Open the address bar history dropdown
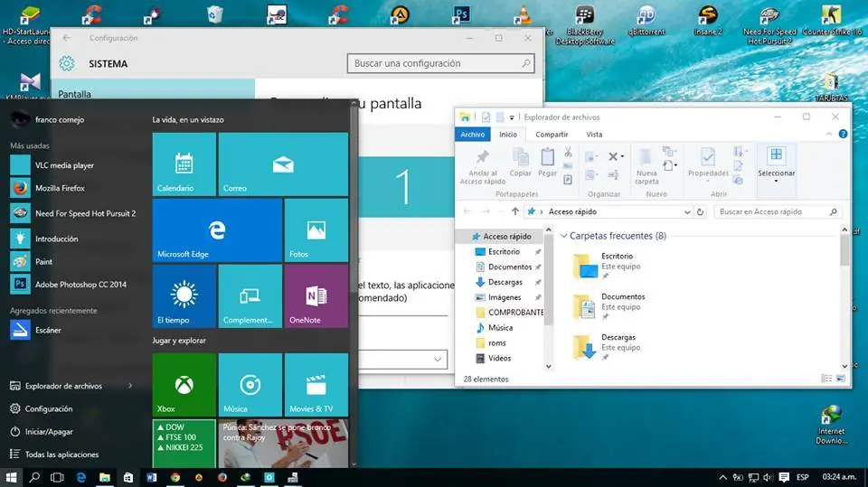 [687, 212]
